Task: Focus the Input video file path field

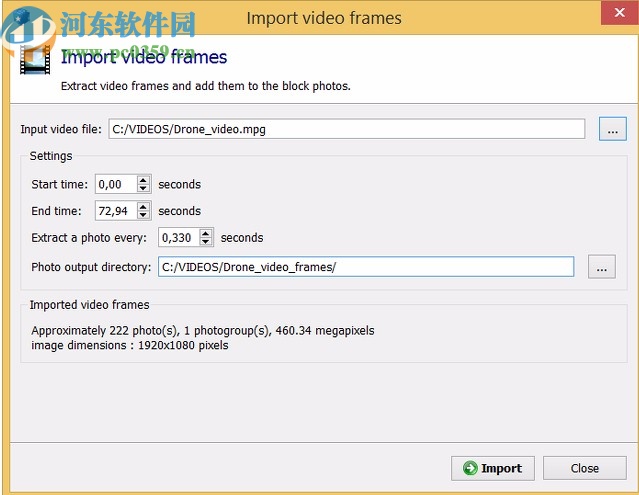Action: [x=347, y=129]
